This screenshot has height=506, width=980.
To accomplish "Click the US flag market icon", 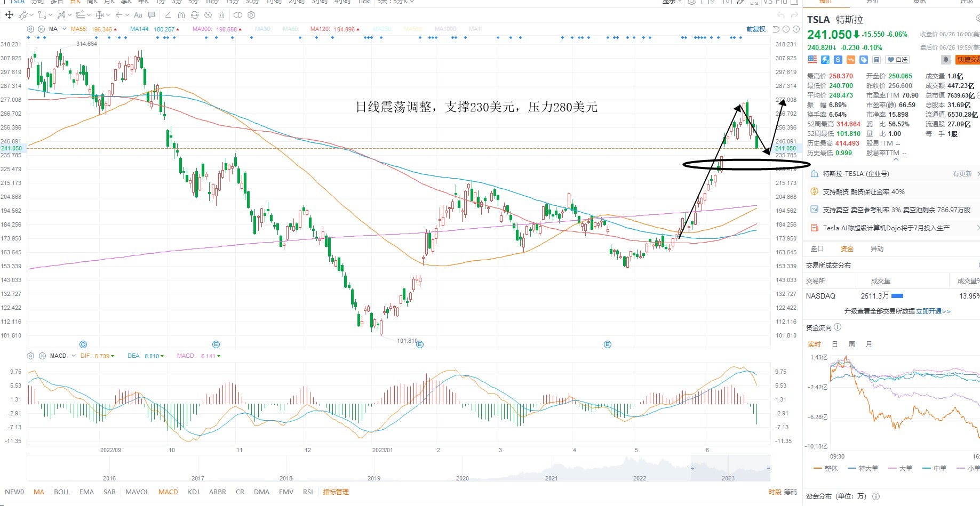I will pyautogui.click(x=812, y=60).
